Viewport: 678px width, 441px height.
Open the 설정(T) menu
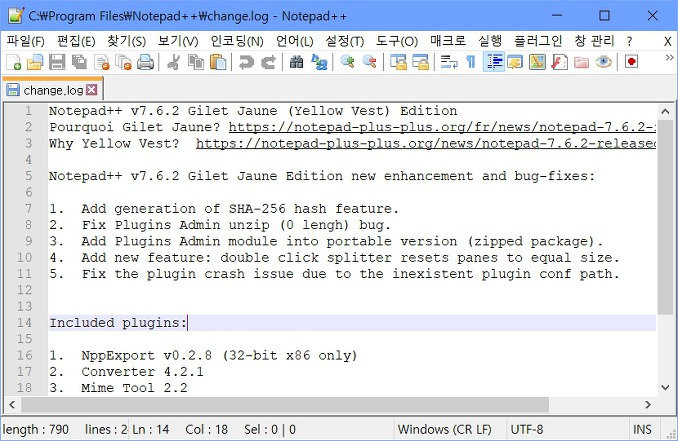click(345, 41)
